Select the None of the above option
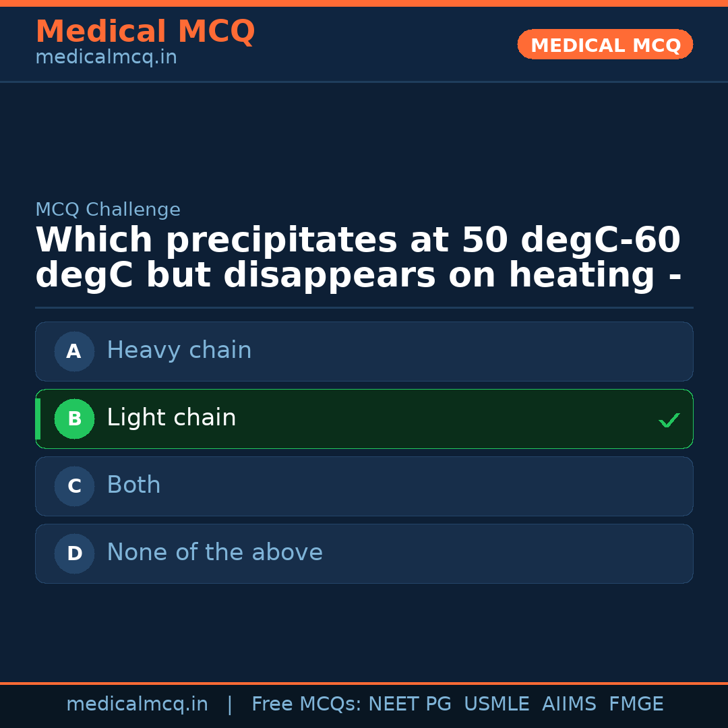Viewport: 728px width, 728px height. [364, 553]
